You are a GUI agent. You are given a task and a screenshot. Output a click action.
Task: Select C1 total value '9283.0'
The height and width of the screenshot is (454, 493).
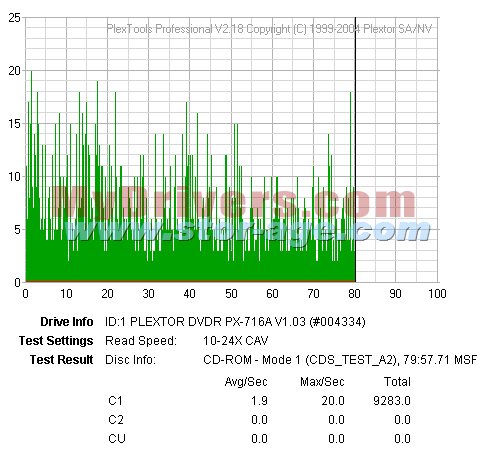click(x=392, y=401)
